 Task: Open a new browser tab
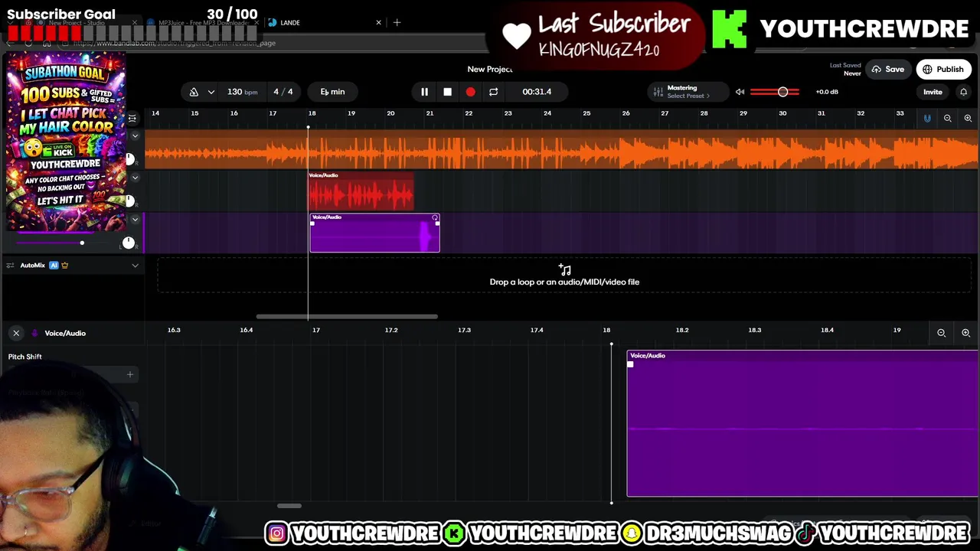tap(397, 23)
